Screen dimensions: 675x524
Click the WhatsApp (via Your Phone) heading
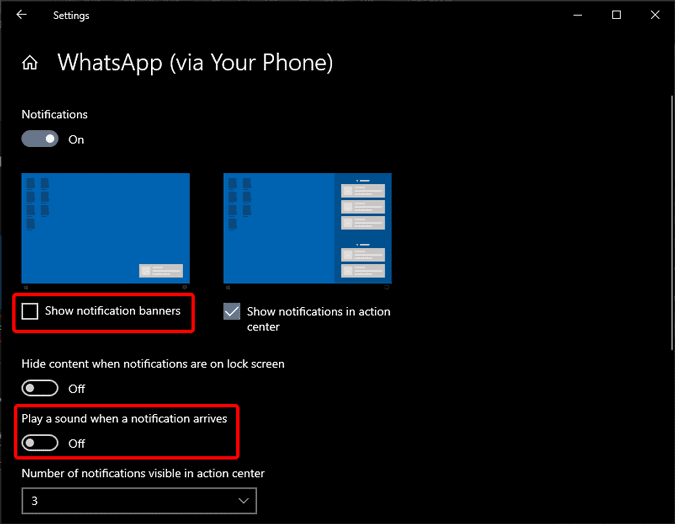[x=195, y=63]
